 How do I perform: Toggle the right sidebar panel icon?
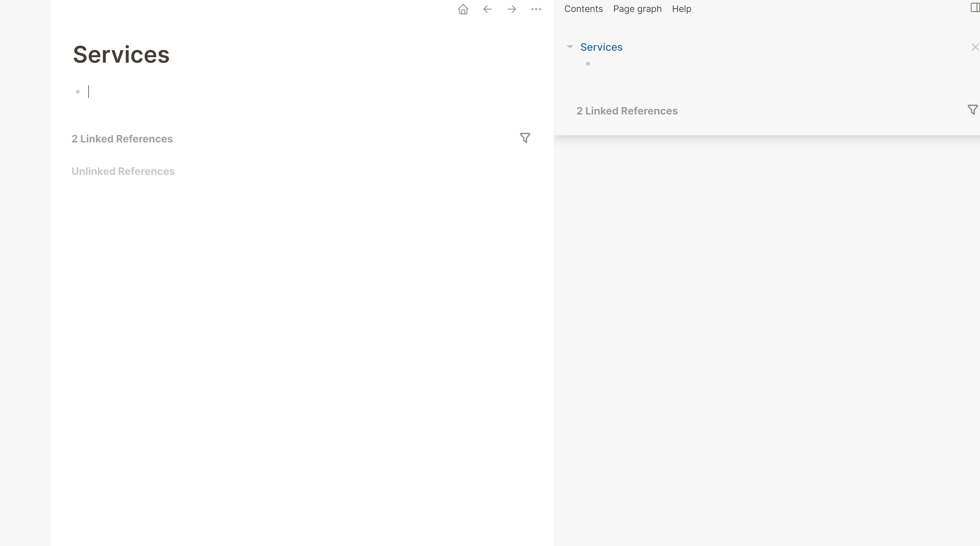pos(975,8)
